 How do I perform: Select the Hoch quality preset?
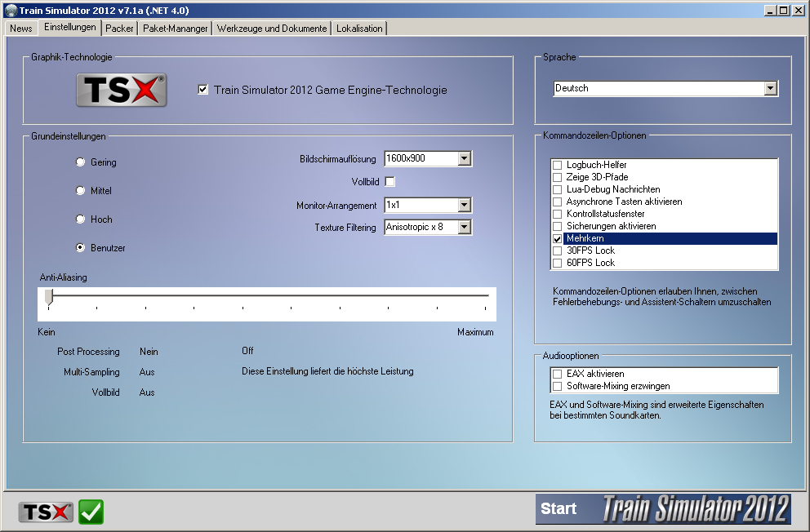(x=80, y=219)
